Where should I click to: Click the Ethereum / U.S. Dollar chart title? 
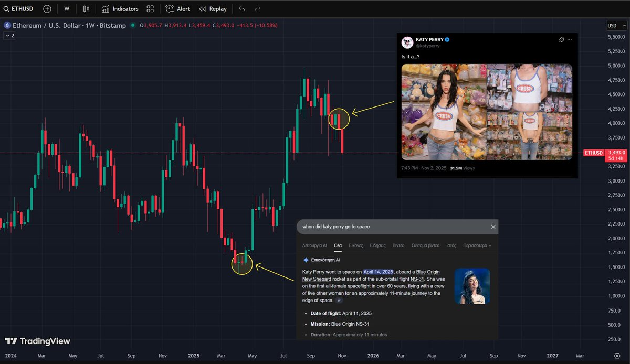point(69,25)
